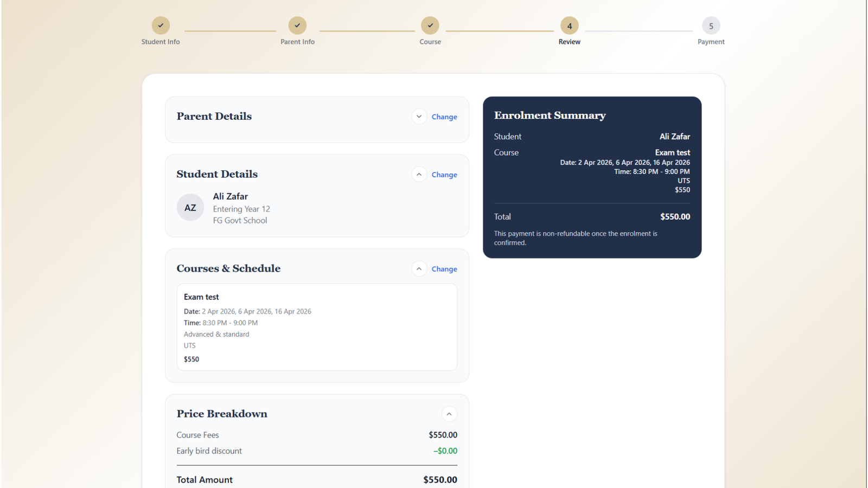Image resolution: width=868 pixels, height=488 pixels.
Task: Click the Enrolment Summary heading
Action: (x=550, y=115)
